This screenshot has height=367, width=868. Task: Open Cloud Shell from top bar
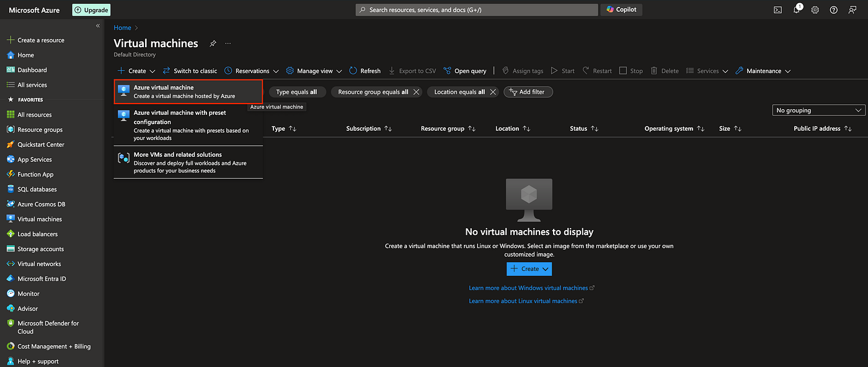pyautogui.click(x=777, y=10)
